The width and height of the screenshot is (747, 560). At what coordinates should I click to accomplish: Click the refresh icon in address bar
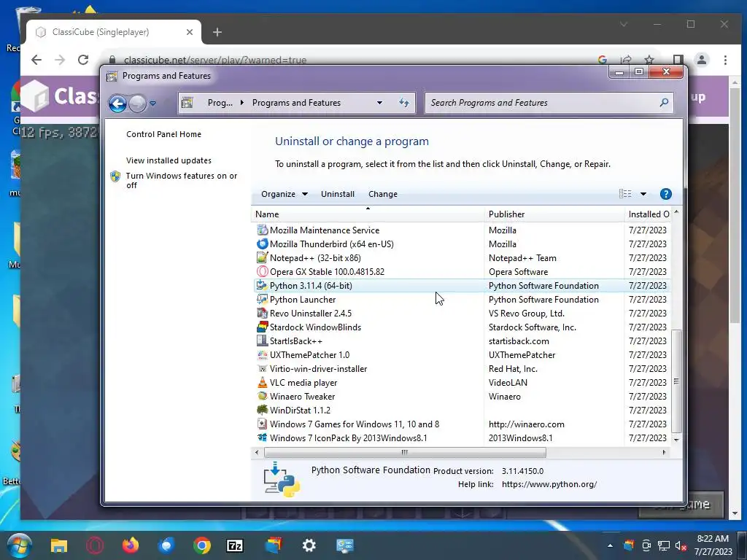coord(404,102)
